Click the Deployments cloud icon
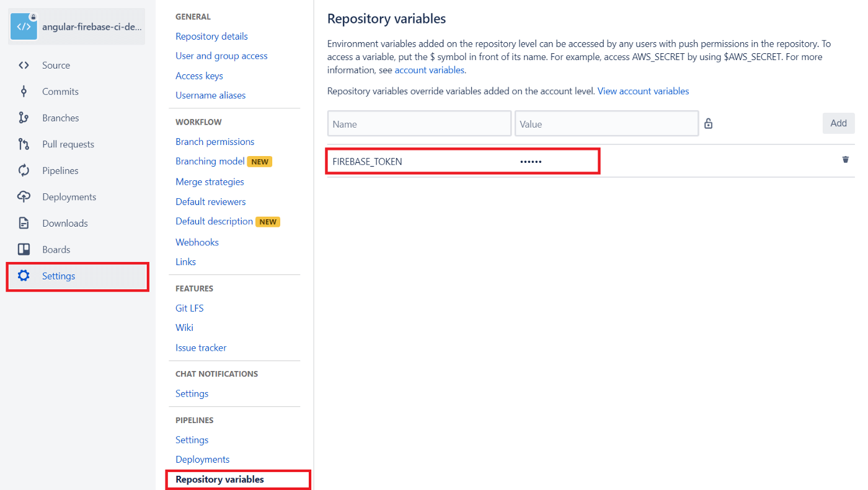 [x=24, y=197]
